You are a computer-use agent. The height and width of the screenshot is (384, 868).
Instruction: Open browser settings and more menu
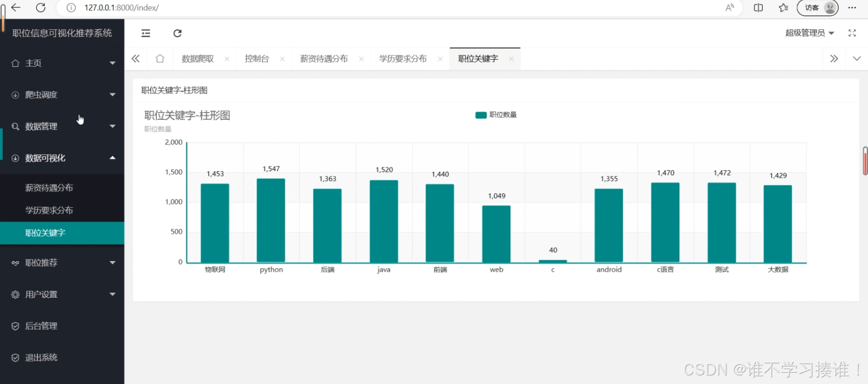click(x=852, y=8)
